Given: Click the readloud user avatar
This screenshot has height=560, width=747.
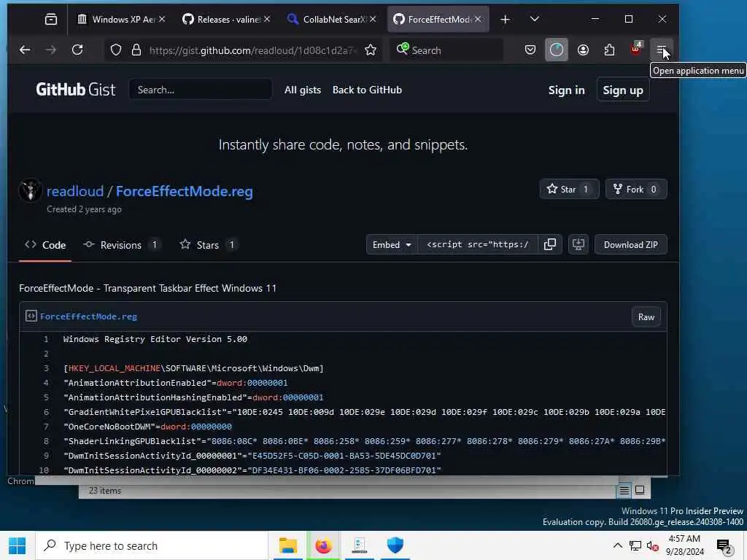Looking at the screenshot, I should click(x=31, y=190).
